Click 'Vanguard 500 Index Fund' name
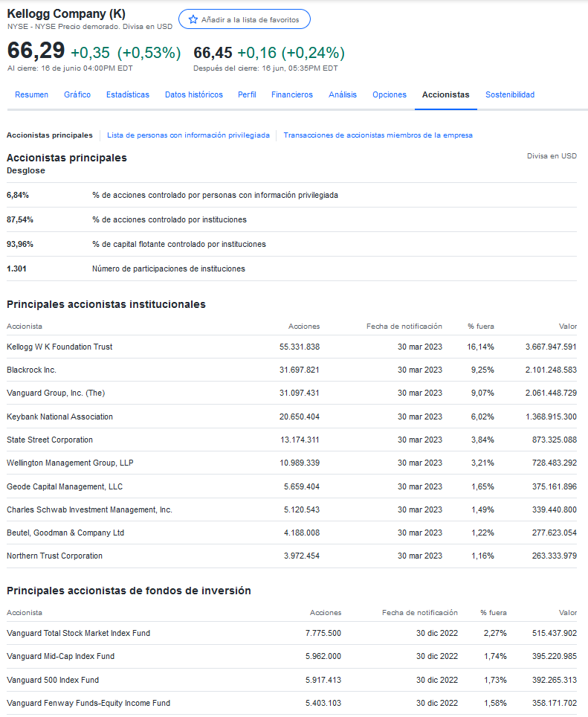Image resolution: width=588 pixels, height=717 pixels. point(53,681)
